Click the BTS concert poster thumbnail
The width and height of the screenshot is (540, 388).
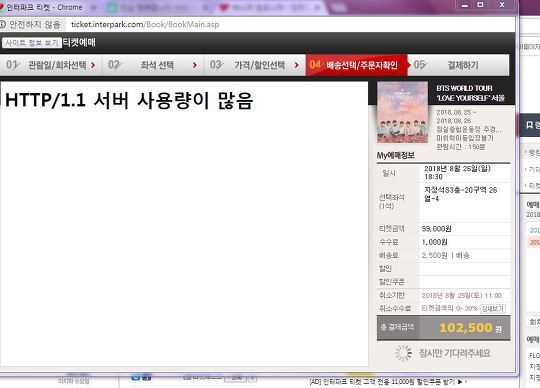(x=402, y=112)
